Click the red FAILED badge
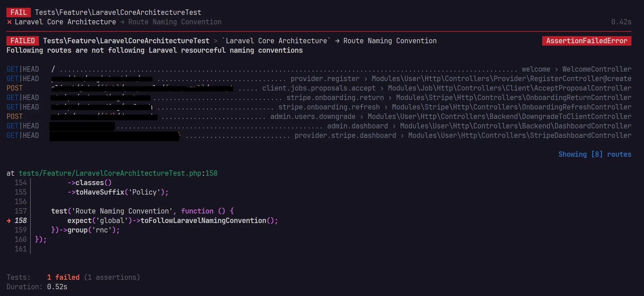Viewport: 644px width, 296px height. 23,41
